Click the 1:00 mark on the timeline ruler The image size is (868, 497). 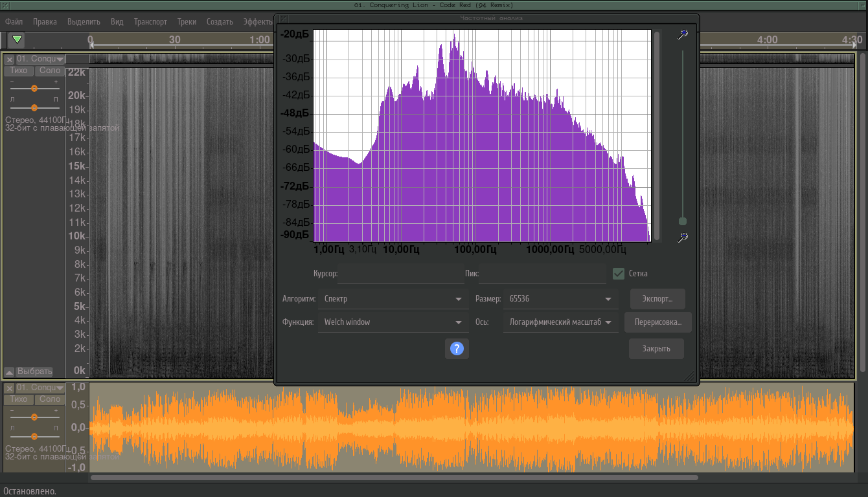[x=260, y=39]
